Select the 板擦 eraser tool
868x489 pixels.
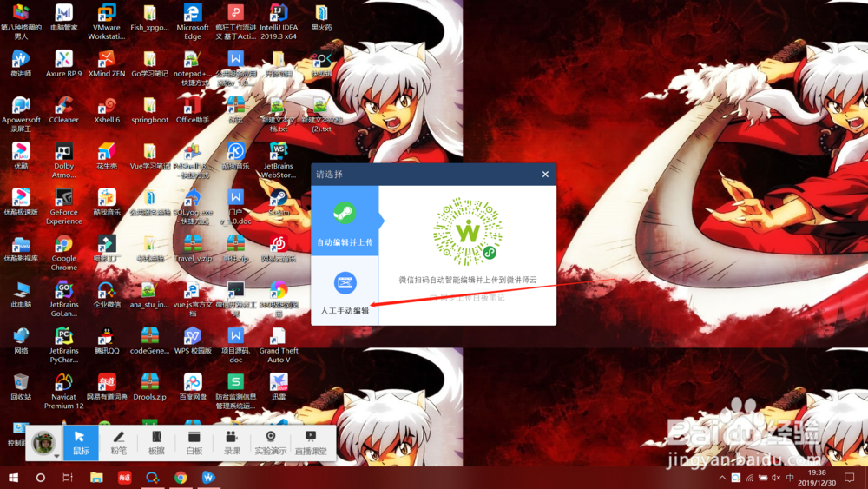click(156, 443)
